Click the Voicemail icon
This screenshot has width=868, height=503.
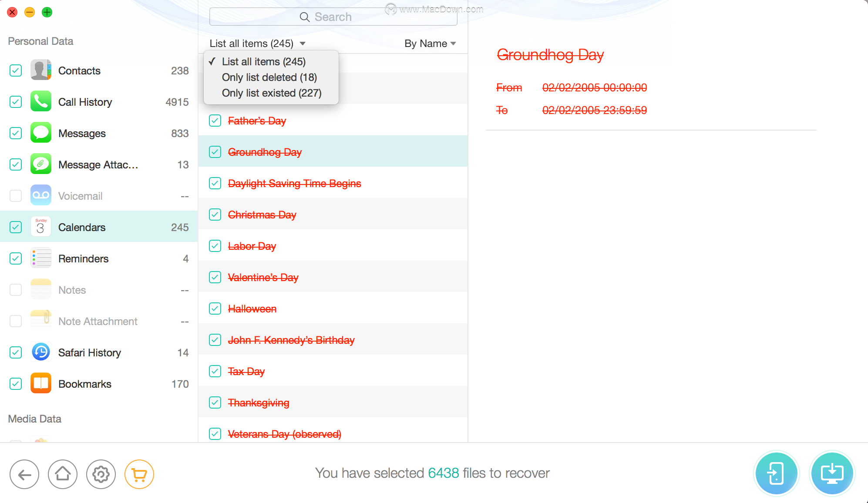(x=41, y=195)
